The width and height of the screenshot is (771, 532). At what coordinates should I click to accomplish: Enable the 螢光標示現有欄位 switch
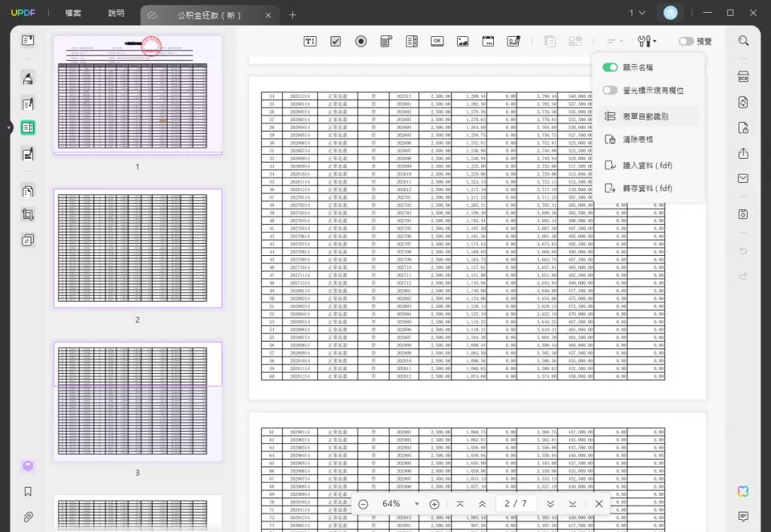coord(610,90)
